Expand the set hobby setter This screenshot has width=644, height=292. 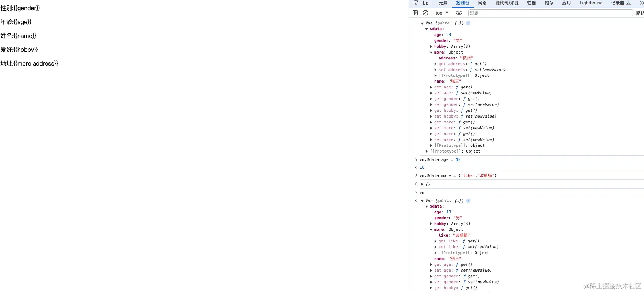(x=431, y=117)
